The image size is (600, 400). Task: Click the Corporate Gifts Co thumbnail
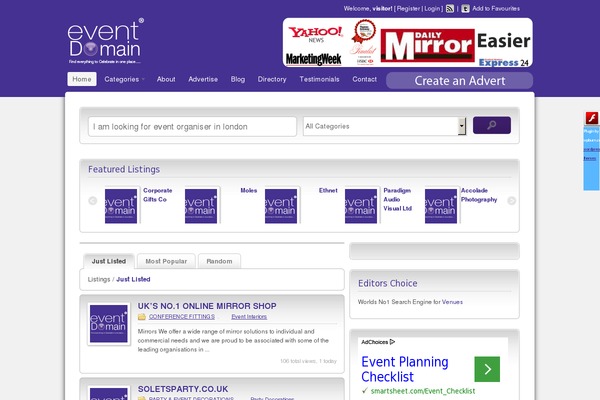point(121,206)
